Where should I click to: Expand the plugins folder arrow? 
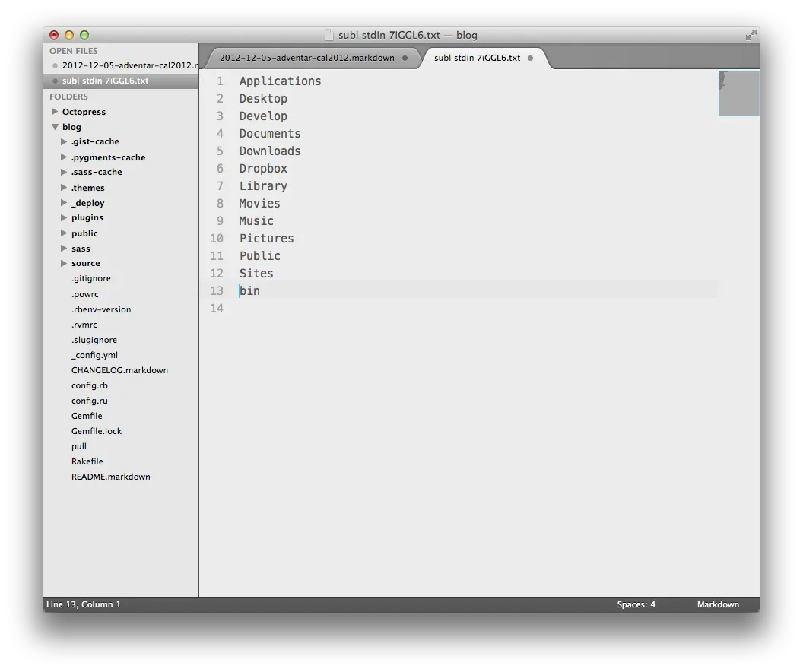click(64, 217)
